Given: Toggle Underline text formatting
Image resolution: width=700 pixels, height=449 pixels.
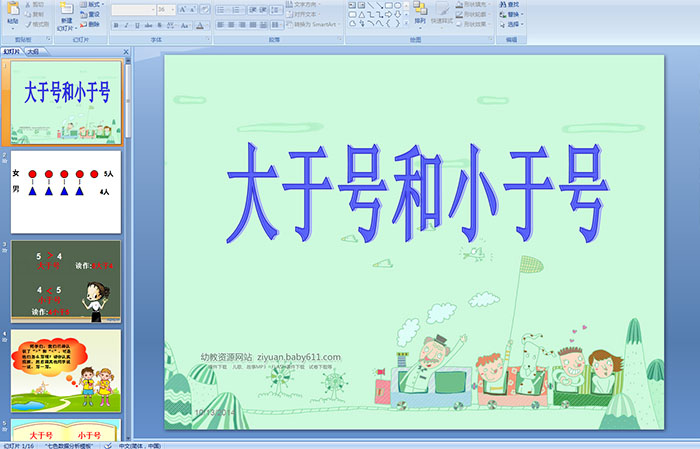Looking at the screenshot, I should (x=135, y=24).
